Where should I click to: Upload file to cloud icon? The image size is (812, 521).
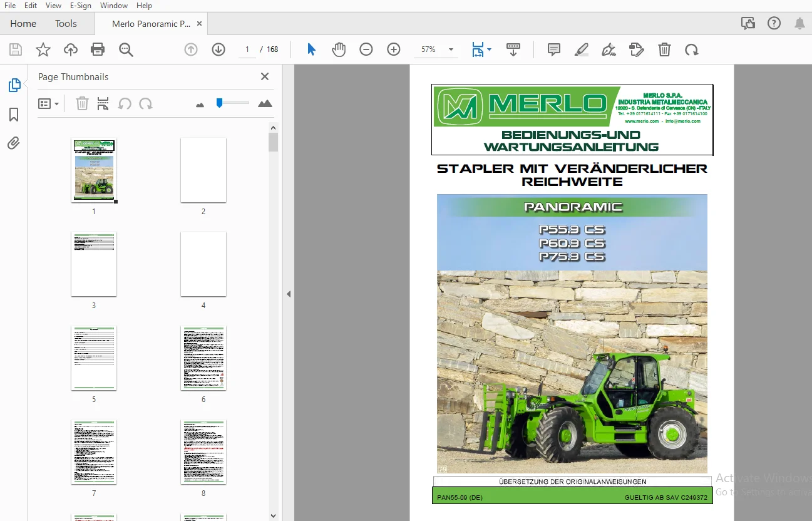click(x=71, y=49)
